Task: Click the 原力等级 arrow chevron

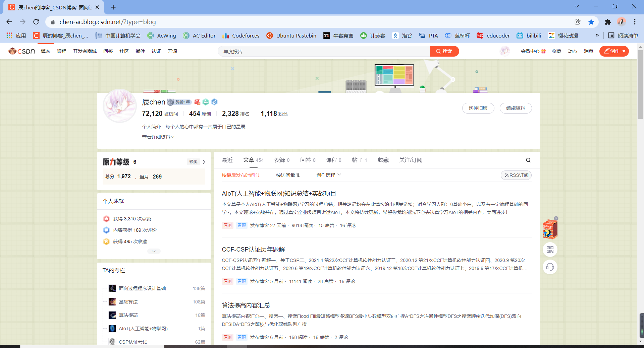Action: click(204, 162)
